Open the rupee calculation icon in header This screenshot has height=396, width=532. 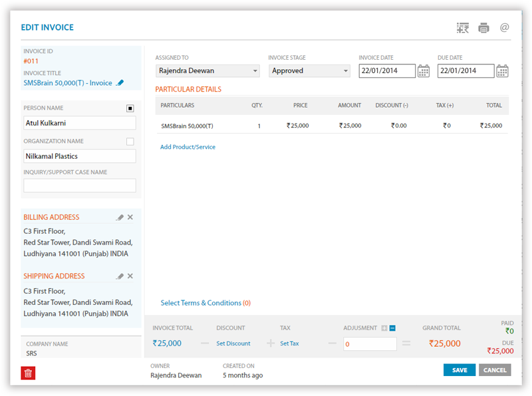click(x=463, y=28)
